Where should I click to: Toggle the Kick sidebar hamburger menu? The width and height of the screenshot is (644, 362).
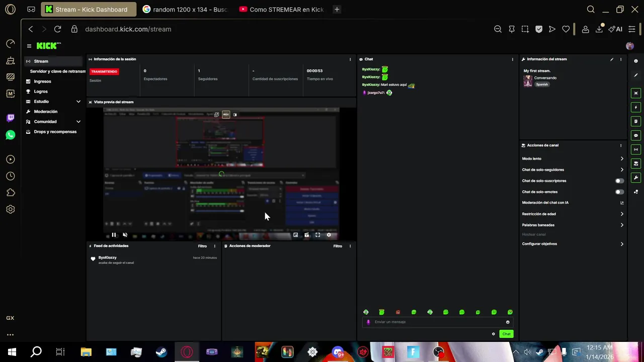click(29, 46)
